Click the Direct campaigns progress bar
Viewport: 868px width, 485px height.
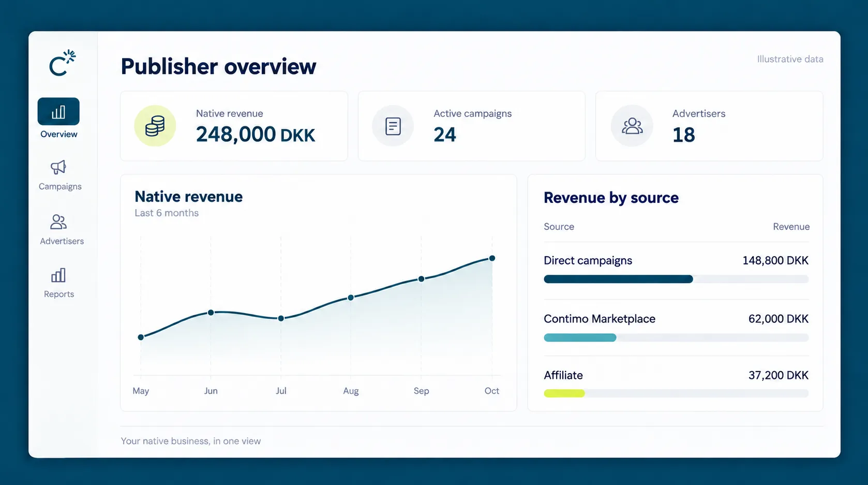coord(676,280)
